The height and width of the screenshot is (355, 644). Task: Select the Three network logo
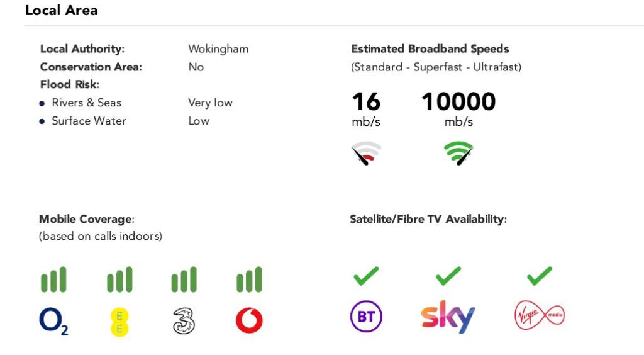pyautogui.click(x=184, y=321)
